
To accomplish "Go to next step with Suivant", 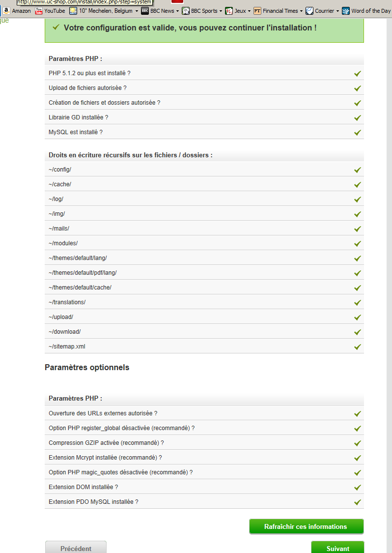I will click(x=337, y=548).
